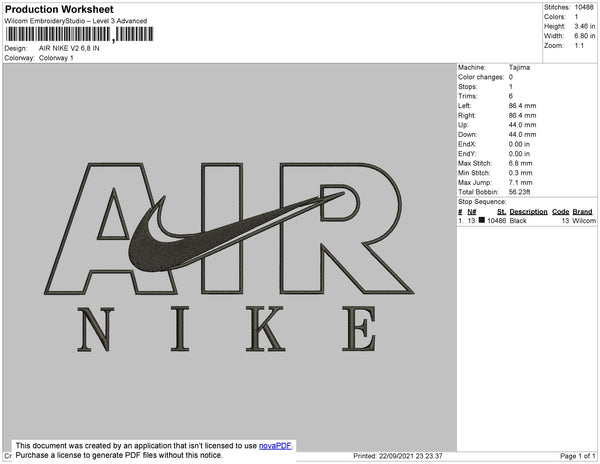Screen dimensions: 600x464
Task: Click the Printed date 22/09/2021 footer text
Action: [x=398, y=456]
